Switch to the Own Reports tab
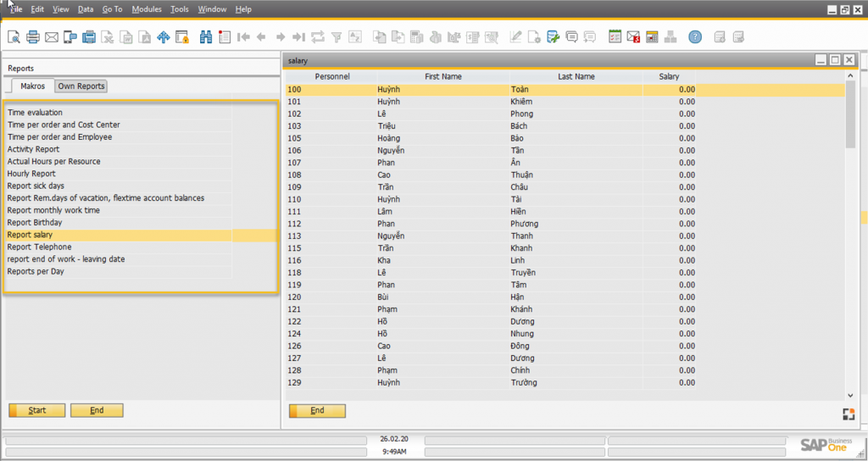Image resolution: width=868 pixels, height=461 pixels. click(81, 86)
